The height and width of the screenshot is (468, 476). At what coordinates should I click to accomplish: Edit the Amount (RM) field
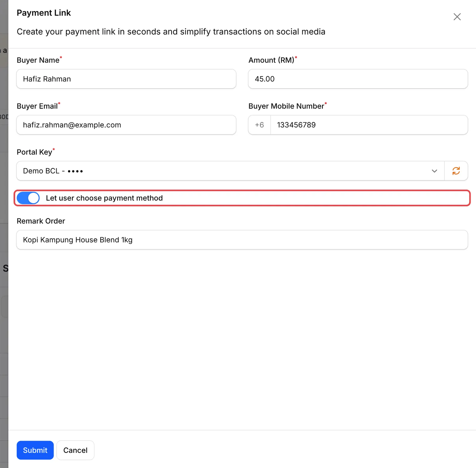(358, 79)
